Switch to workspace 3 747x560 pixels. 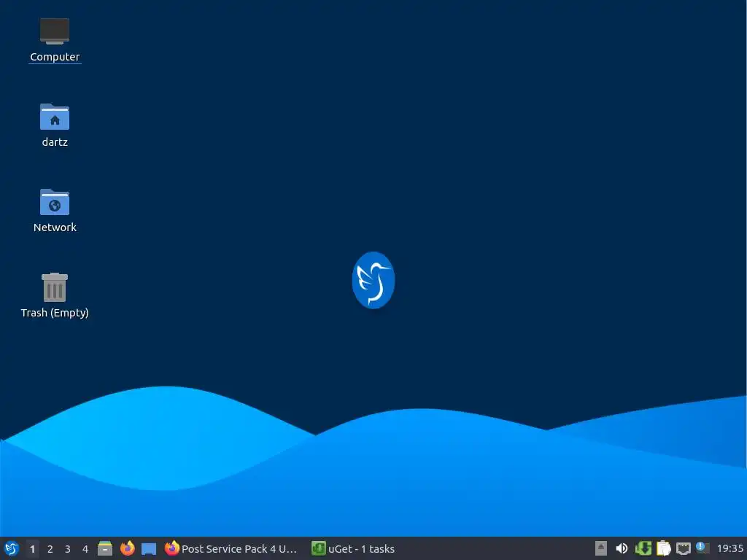click(68, 549)
